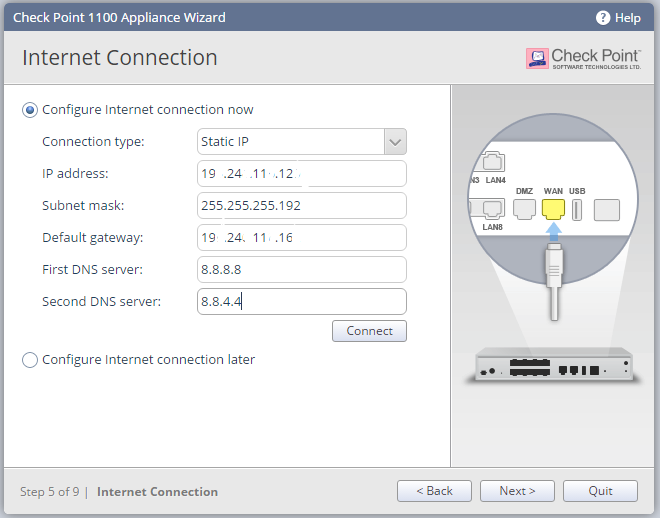This screenshot has height=518, width=660.
Task: Click the yellow WAN port in the illustration
Action: tap(553, 209)
